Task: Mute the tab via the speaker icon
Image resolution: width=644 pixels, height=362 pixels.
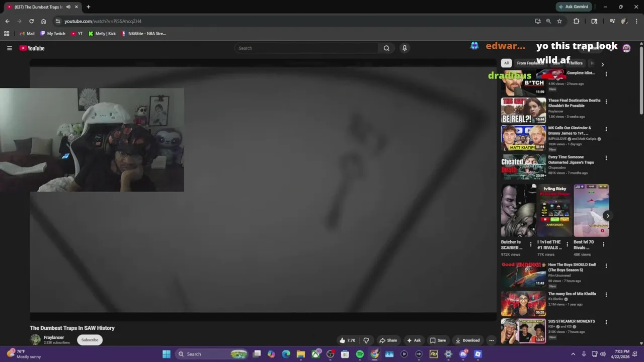Action: (x=68, y=7)
